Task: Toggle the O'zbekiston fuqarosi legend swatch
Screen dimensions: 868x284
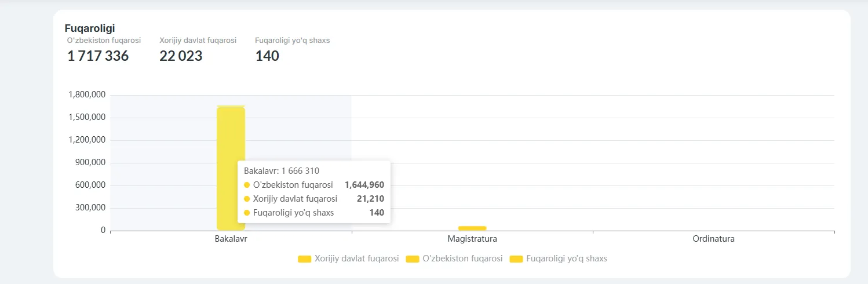Action: pyautogui.click(x=413, y=259)
